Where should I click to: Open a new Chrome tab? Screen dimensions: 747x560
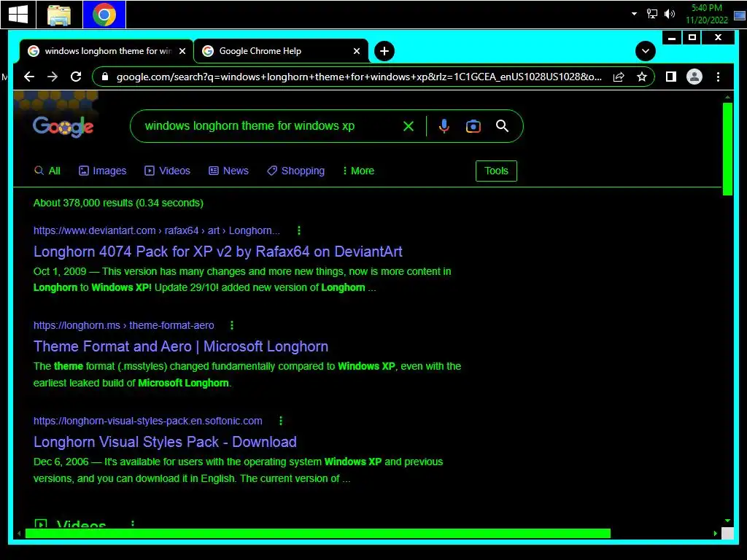pos(384,51)
